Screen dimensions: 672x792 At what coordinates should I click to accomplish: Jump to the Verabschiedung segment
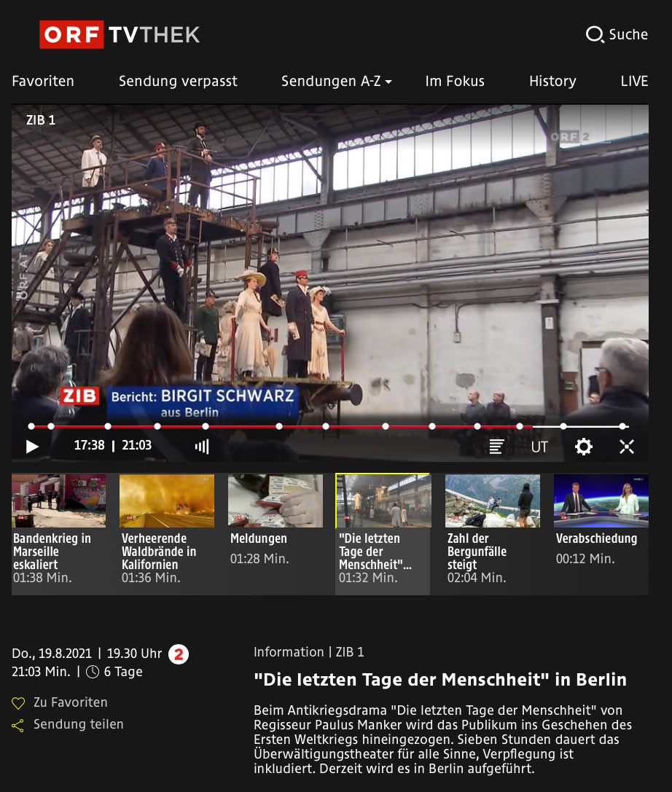pos(601,501)
